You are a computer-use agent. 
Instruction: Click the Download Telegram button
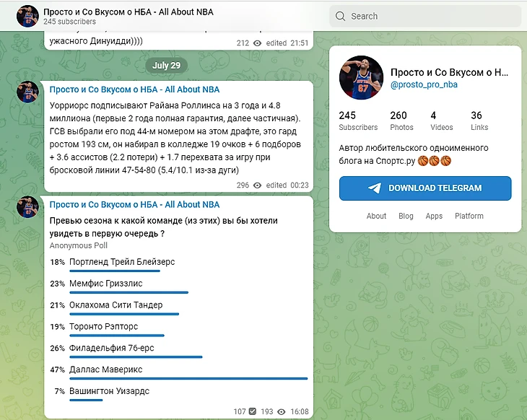(x=425, y=188)
